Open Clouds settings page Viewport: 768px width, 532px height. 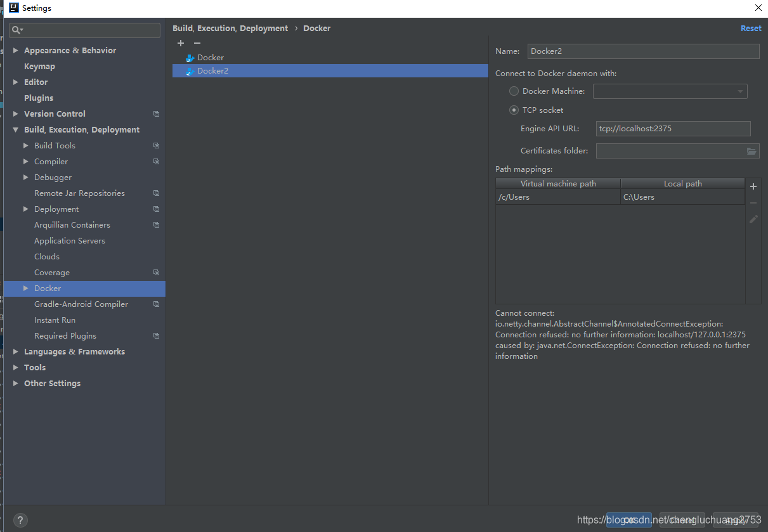[x=47, y=257]
